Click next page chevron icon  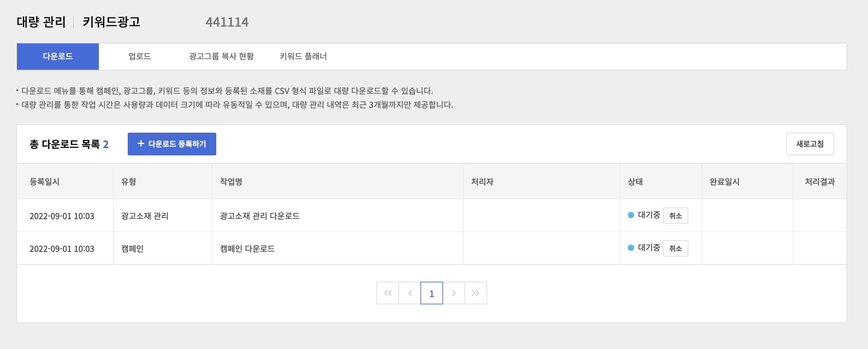click(454, 293)
